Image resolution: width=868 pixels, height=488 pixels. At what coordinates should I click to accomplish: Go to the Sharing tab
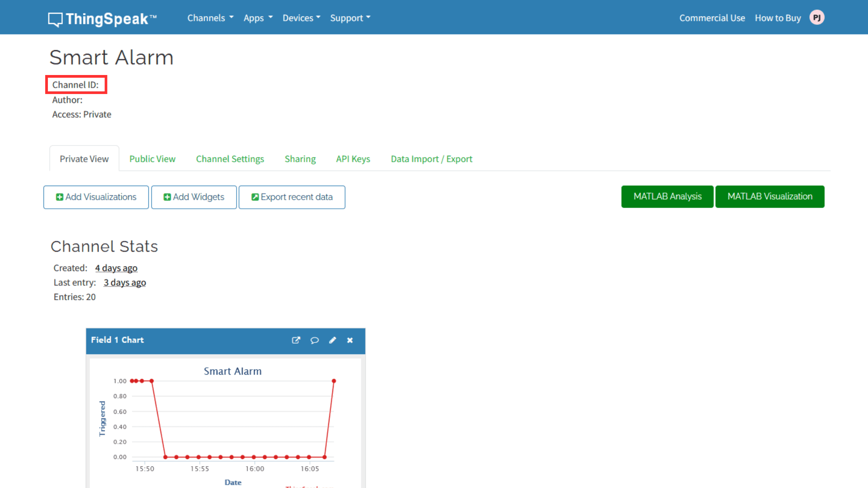pyautogui.click(x=300, y=159)
